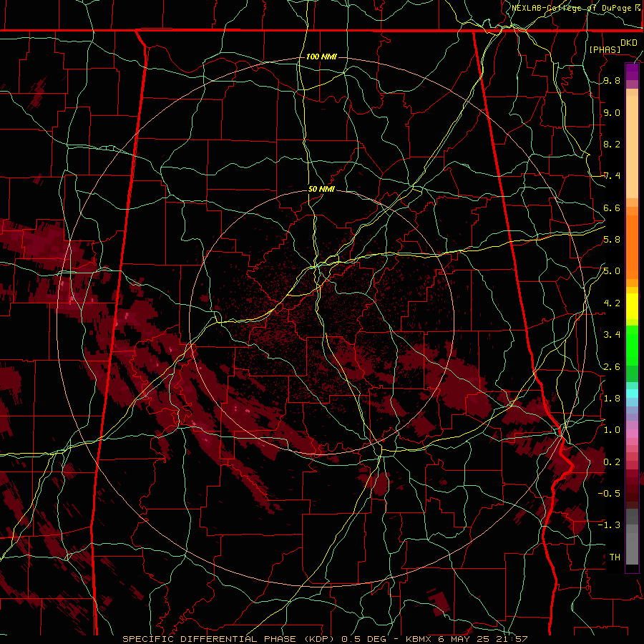Click the 0.2 value on the color scale

tap(612, 462)
